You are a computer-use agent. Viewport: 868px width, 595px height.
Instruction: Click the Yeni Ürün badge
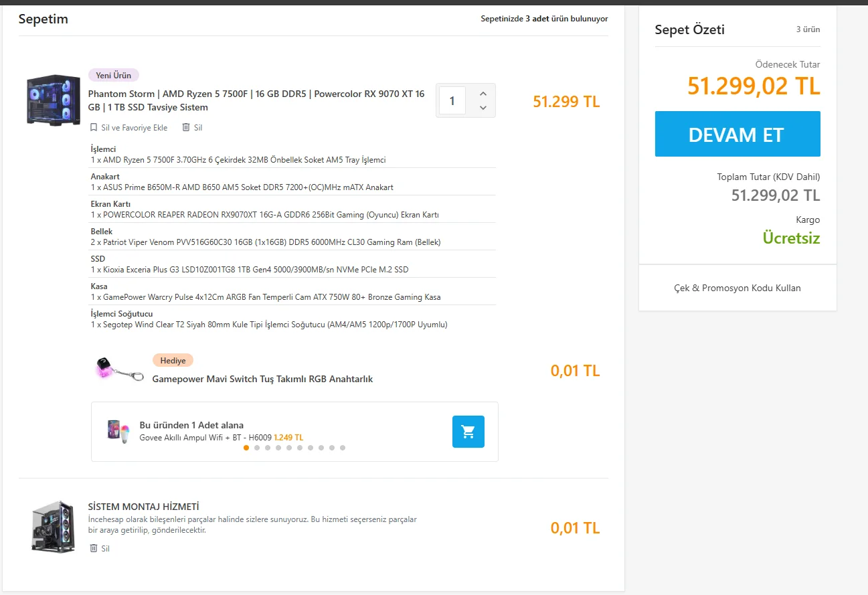click(x=114, y=75)
